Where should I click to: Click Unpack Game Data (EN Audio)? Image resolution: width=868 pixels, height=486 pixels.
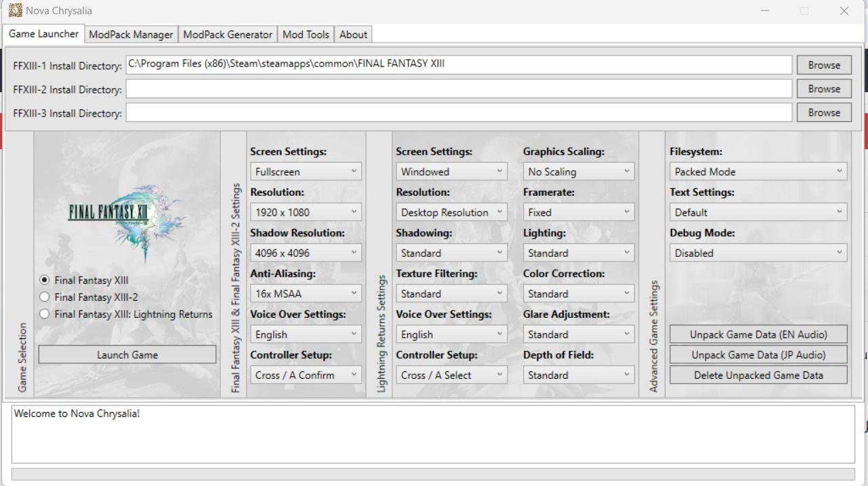758,334
